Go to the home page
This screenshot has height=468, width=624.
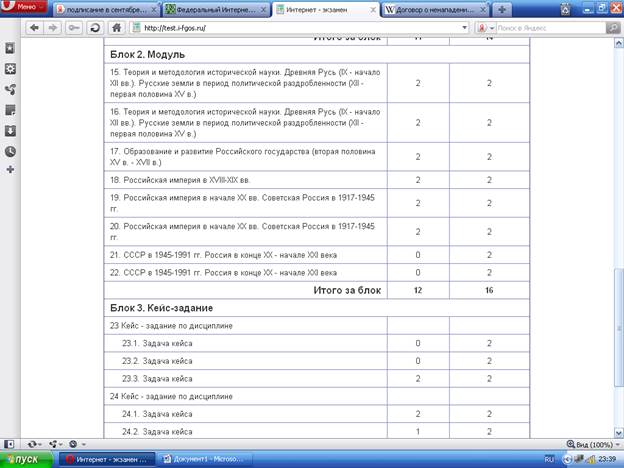point(117,28)
